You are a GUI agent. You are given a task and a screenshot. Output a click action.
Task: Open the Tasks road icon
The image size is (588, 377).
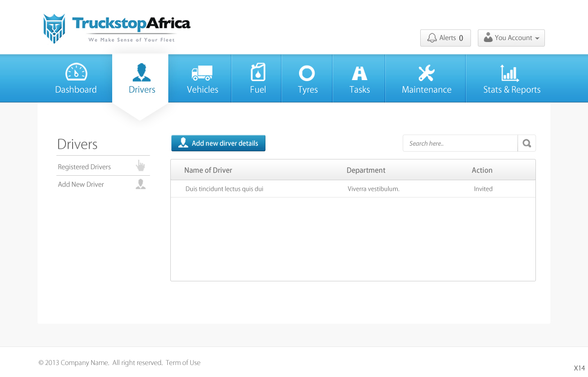tap(360, 74)
